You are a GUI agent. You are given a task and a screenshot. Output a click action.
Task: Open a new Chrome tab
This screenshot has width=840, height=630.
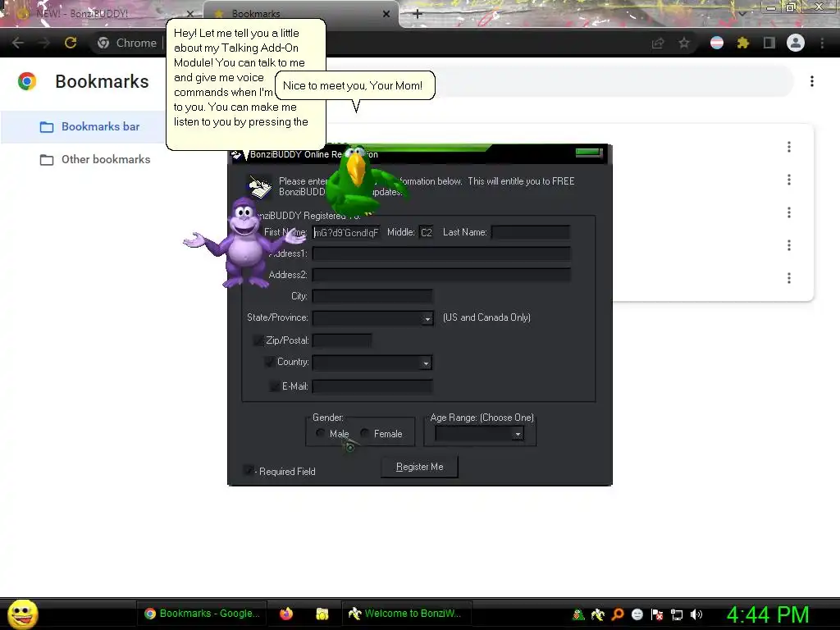click(x=418, y=14)
